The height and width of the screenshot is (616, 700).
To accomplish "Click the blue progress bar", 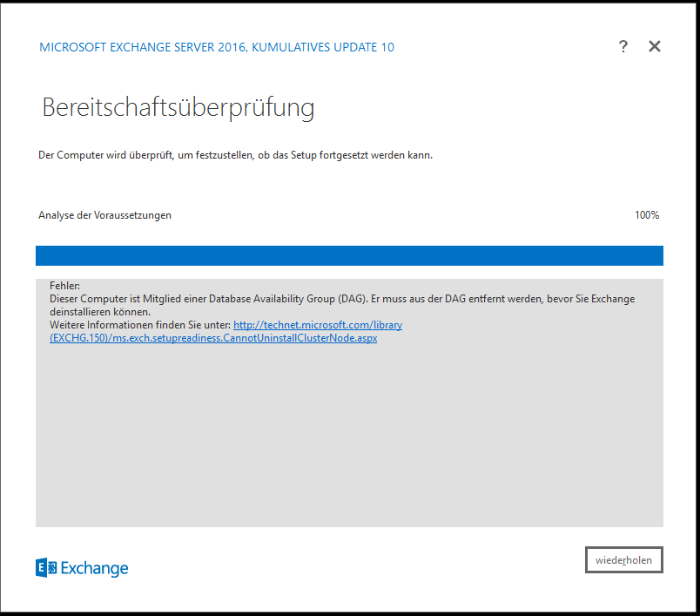I will [349, 255].
